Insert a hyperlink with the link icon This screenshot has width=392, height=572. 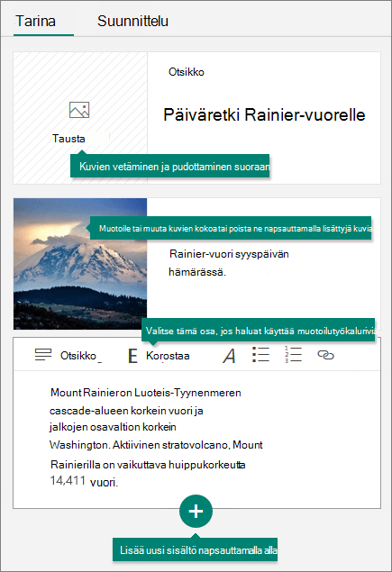(x=325, y=355)
